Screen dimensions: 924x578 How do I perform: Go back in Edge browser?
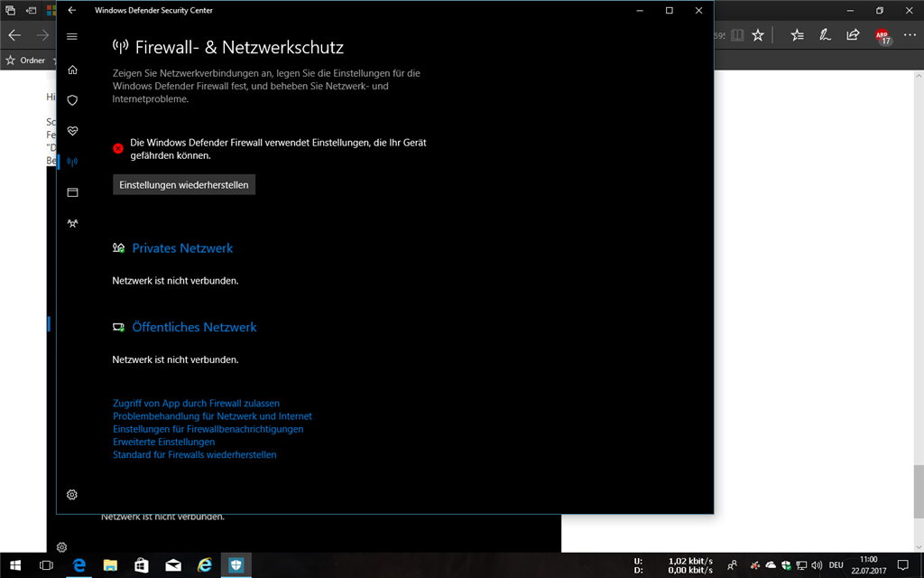[x=14, y=35]
